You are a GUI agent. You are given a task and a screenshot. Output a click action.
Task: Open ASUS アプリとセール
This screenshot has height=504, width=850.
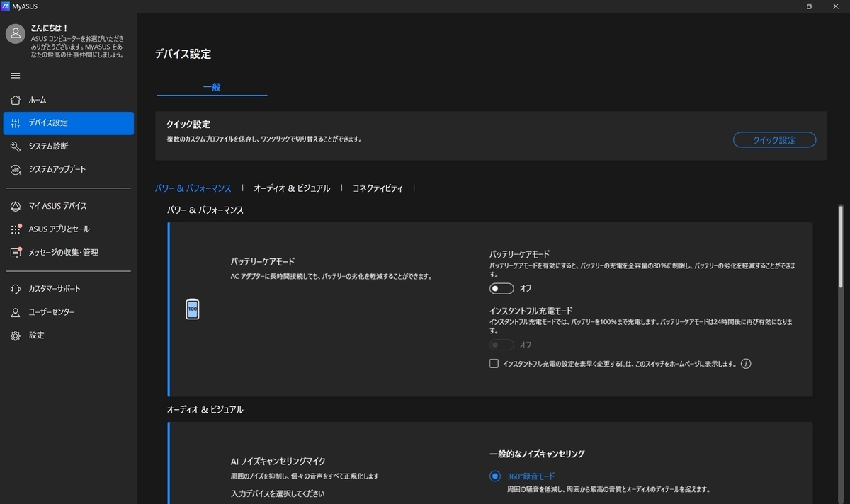click(x=69, y=229)
